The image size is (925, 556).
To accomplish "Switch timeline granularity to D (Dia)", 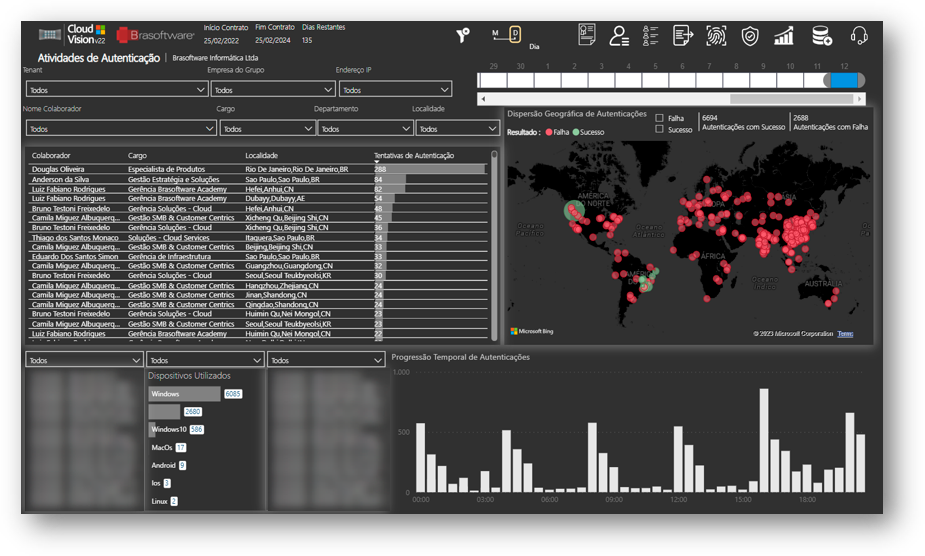I will [515, 34].
